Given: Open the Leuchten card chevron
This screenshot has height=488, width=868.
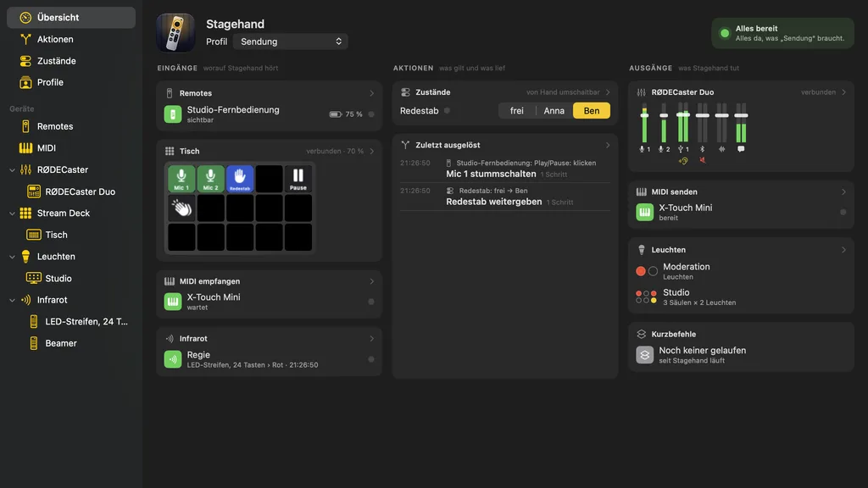Looking at the screenshot, I should [843, 250].
